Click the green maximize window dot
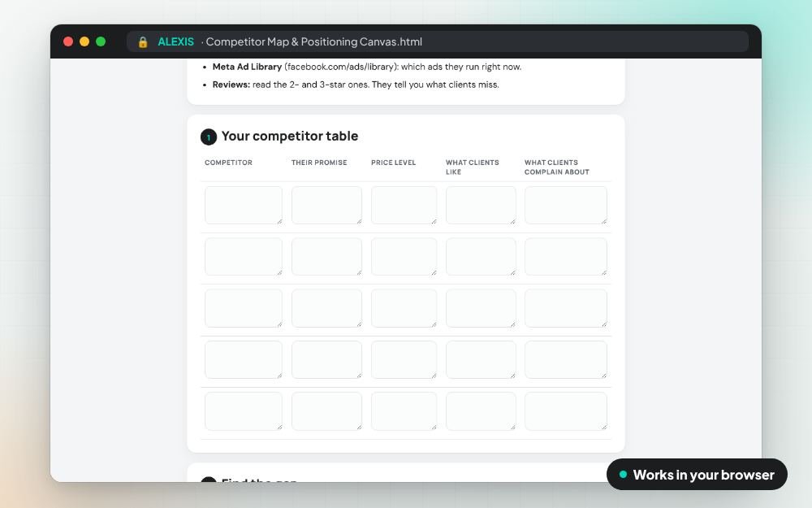This screenshot has height=508, width=812. click(101, 41)
